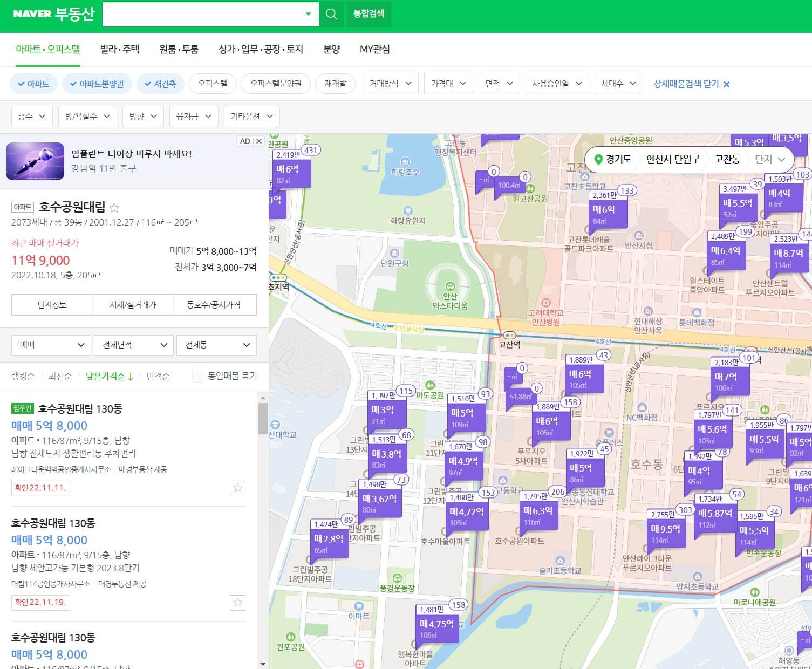This screenshot has width=812, height=669.
Task: Click the NAVER 부동산 logo
Action: point(53,14)
